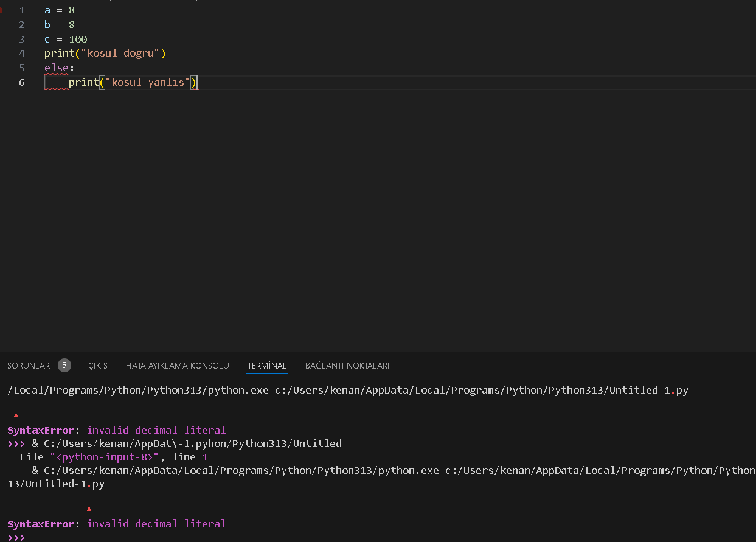Click the variable a on line 1
756x542 pixels.
47,10
